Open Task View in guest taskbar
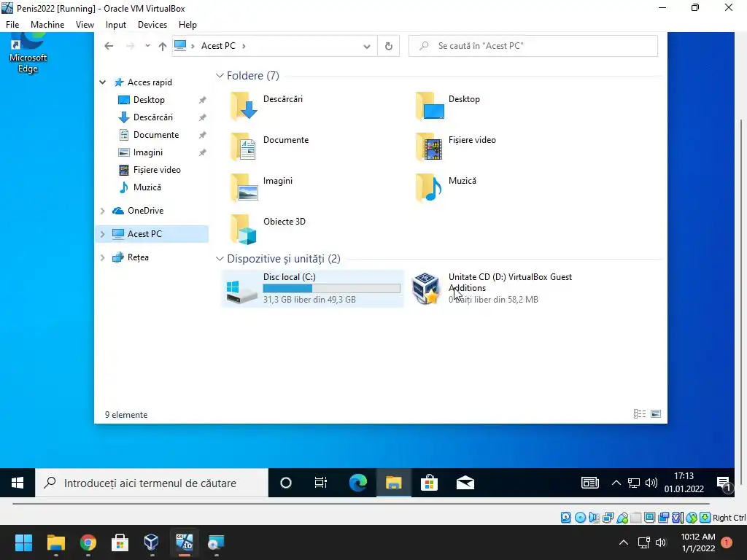747x560 pixels. click(321, 483)
